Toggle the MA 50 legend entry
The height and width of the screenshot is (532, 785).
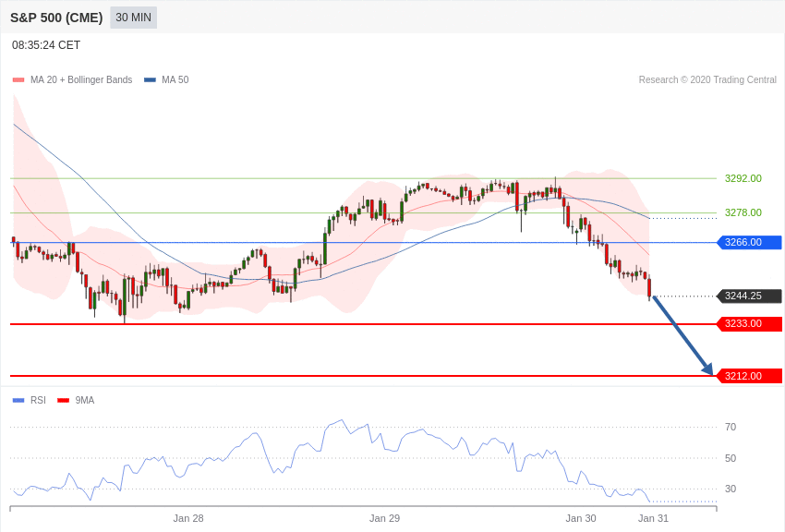pyautogui.click(x=166, y=79)
